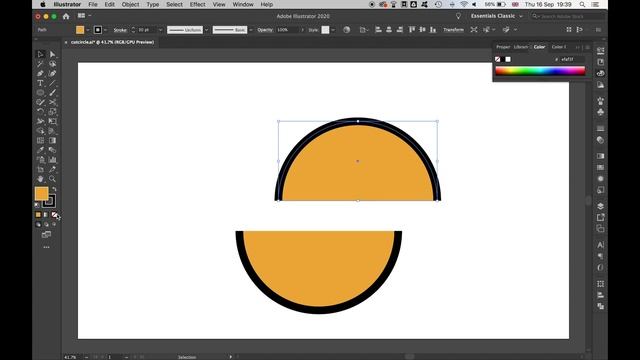This screenshot has width=640, height=360.
Task: Open the Layers panel icon
Action: point(600,206)
